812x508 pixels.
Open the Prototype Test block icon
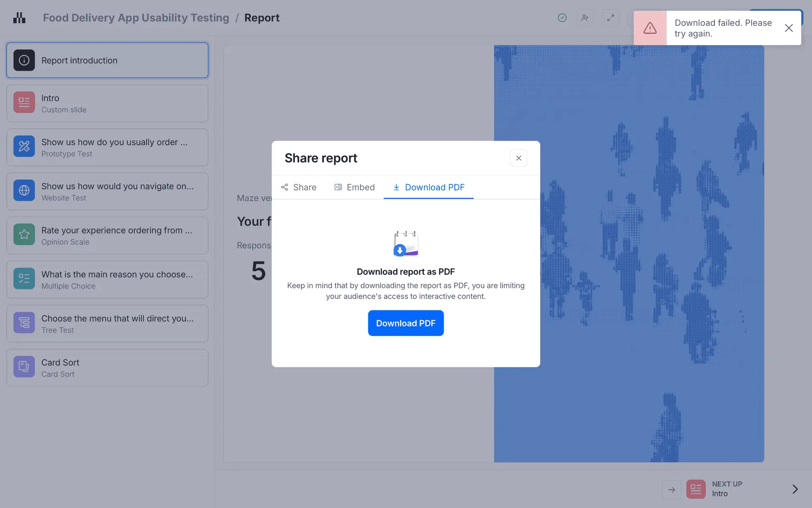click(24, 146)
